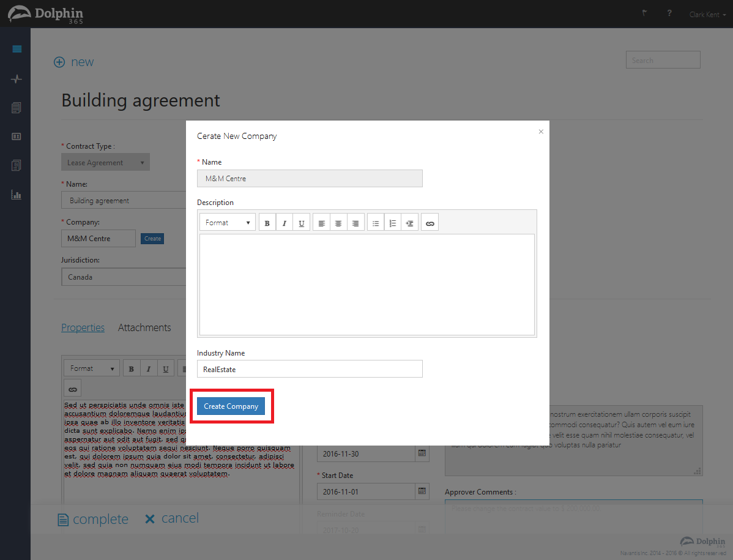Align text right in dialog editor

pos(355,223)
